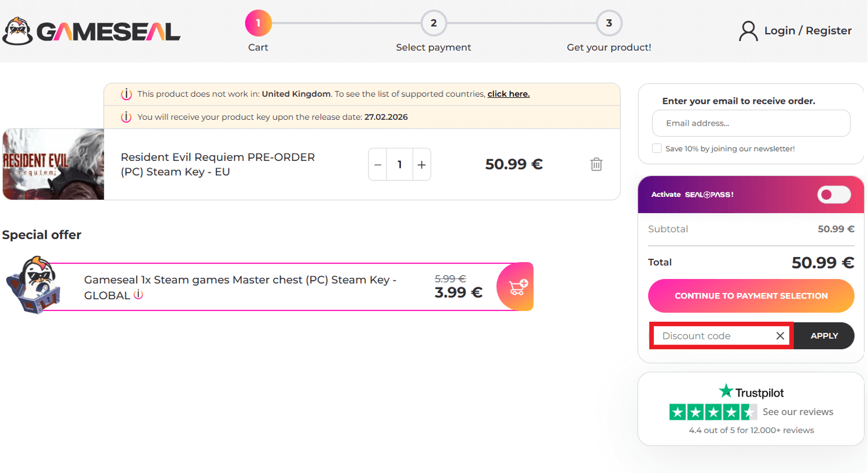Activate the SEAL PASS toggle
This screenshot has height=473, width=868.
tap(833, 195)
